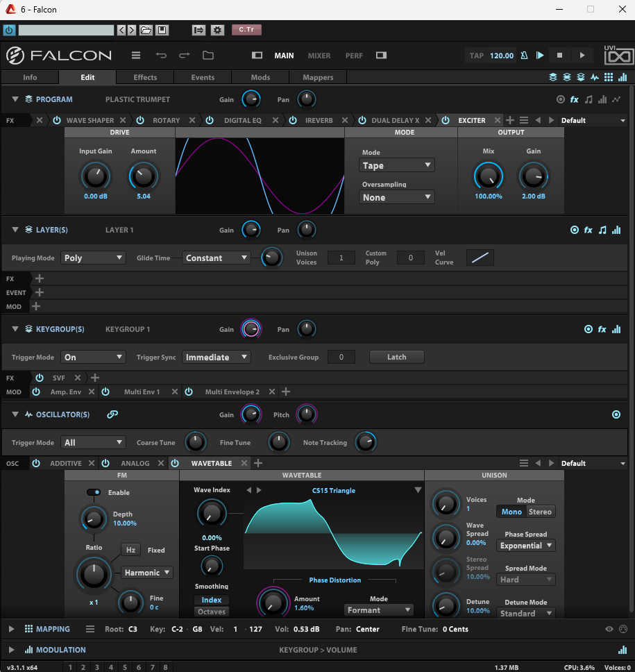Click the C.Tr host button

coord(246,30)
